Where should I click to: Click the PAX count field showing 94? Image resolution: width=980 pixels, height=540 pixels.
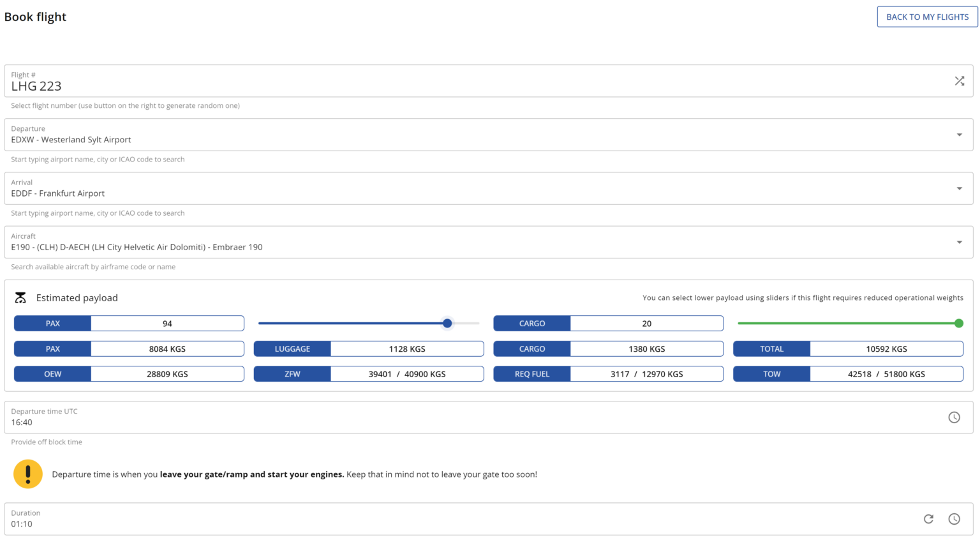tap(167, 323)
